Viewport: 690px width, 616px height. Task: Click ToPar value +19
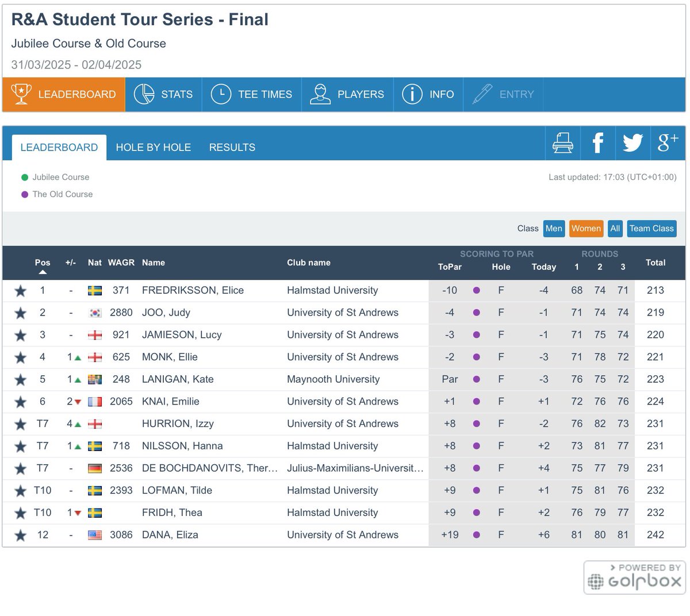450,535
